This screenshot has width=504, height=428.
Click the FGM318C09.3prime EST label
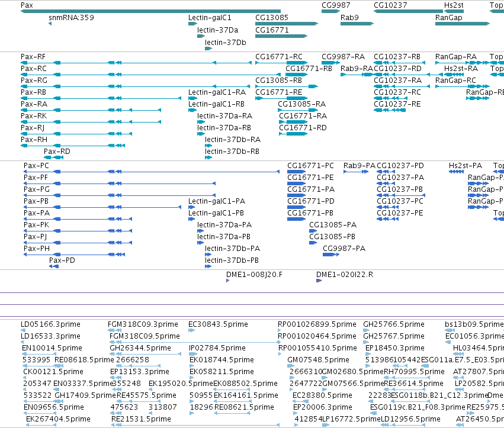click(x=143, y=324)
